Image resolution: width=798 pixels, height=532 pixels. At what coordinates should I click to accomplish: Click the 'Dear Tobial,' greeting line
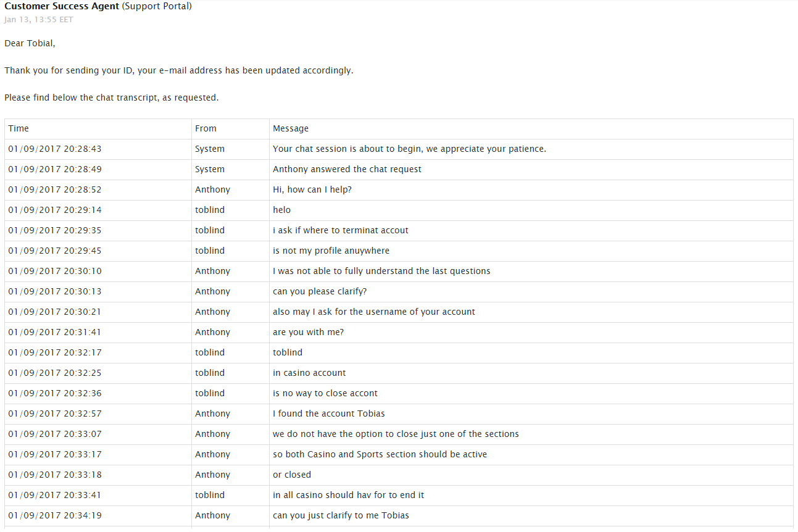coord(30,43)
